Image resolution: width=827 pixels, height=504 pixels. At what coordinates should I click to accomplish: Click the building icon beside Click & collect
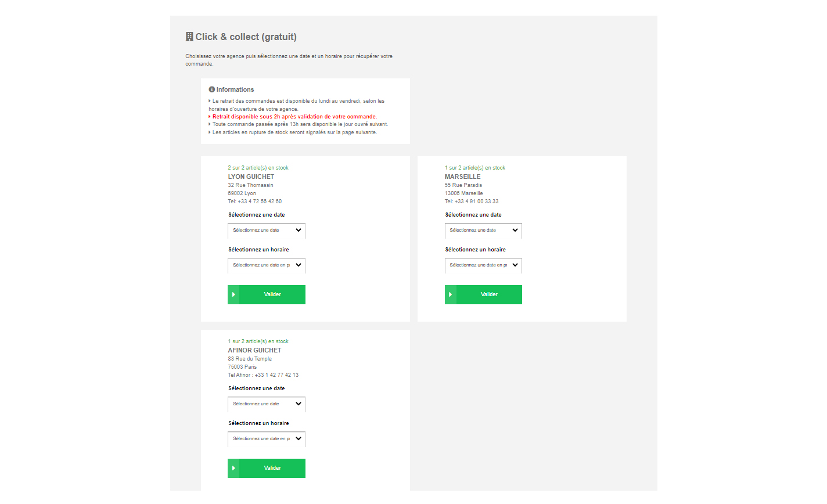coord(189,37)
